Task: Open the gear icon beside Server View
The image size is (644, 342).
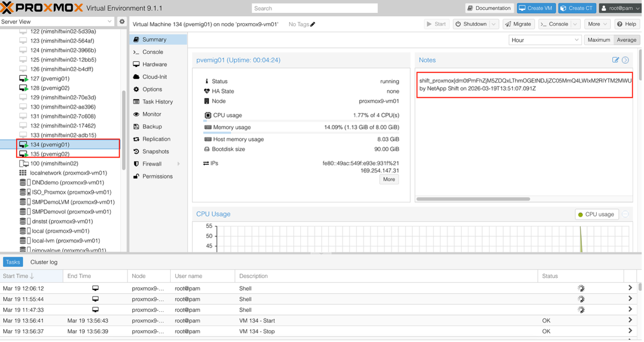Action: coord(122,21)
